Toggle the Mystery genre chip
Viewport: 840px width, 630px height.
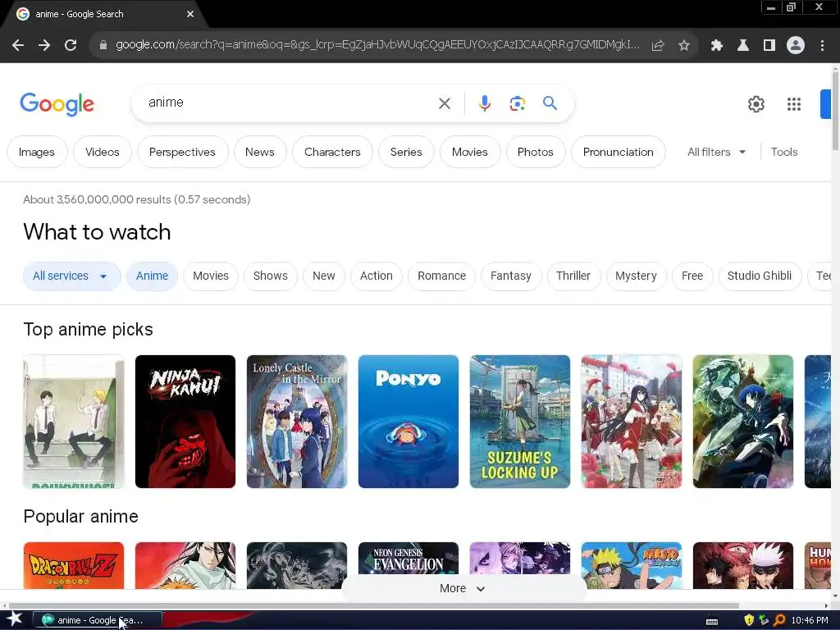pyautogui.click(x=636, y=276)
